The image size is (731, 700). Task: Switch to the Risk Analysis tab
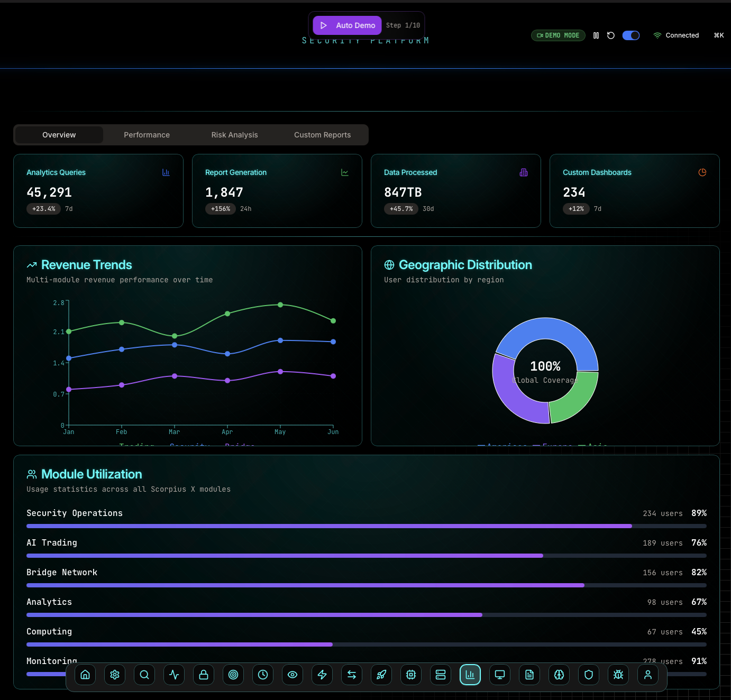234,135
